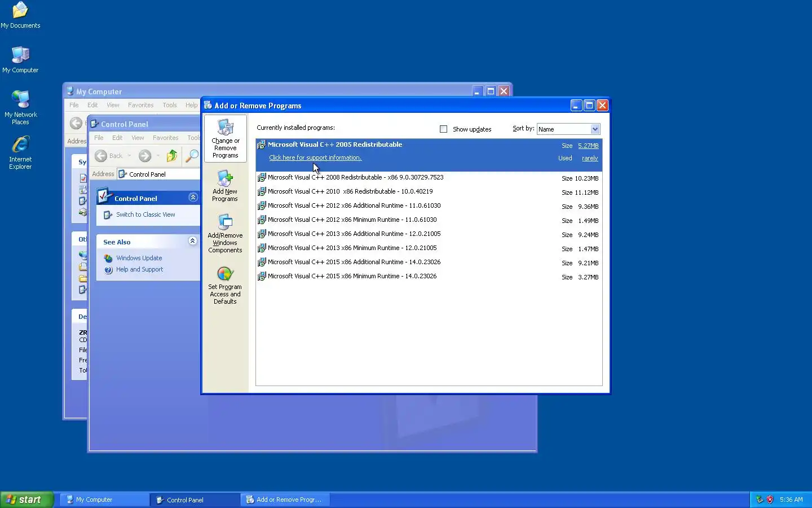
Task: Select Visual C++ 2012 x86 Minimum Runtime text
Action: [352, 220]
